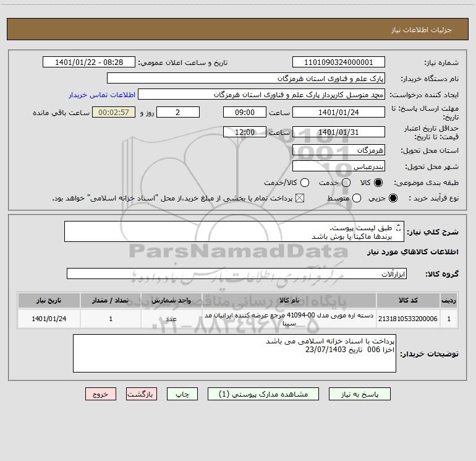This screenshot has height=461, width=476.
Task: Click the row number 1 cell
Action: click(x=449, y=319)
